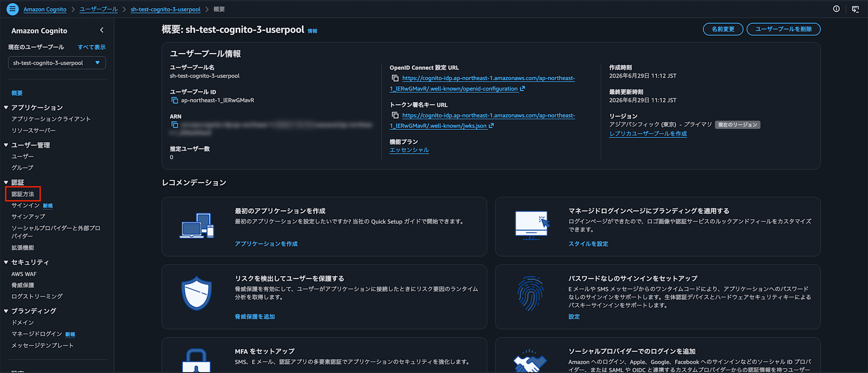Screen dimensions: 868x373
Task: Copy the token signing key URL with the copy icon
Action: (x=395, y=116)
